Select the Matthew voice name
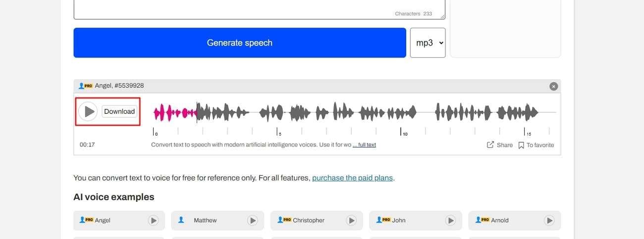644x239 pixels. point(205,221)
